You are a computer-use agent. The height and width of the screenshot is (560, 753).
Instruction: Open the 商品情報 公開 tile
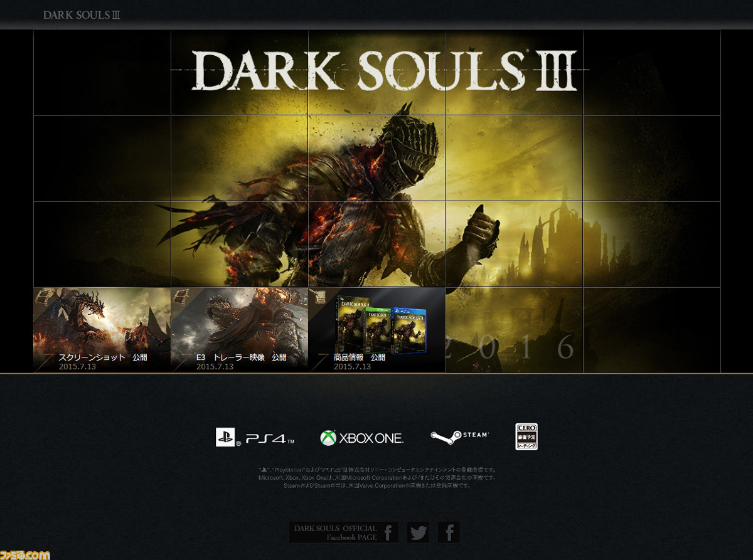tap(376, 330)
